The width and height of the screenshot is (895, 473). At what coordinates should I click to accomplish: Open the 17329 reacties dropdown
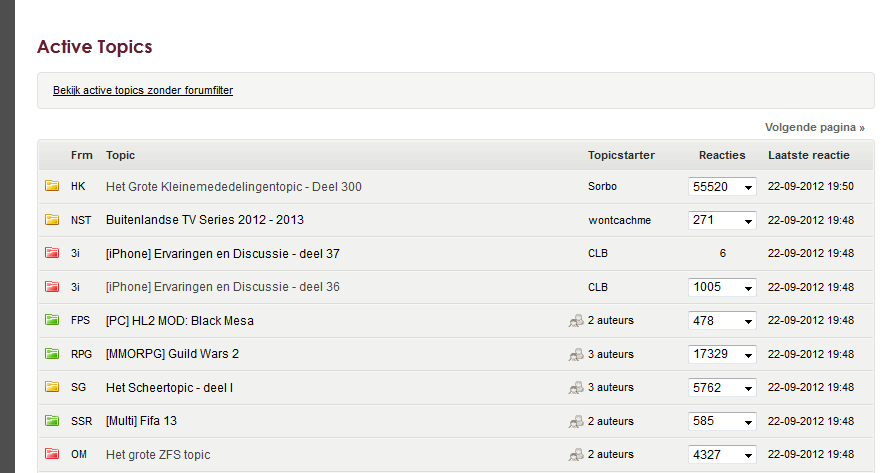(x=747, y=354)
